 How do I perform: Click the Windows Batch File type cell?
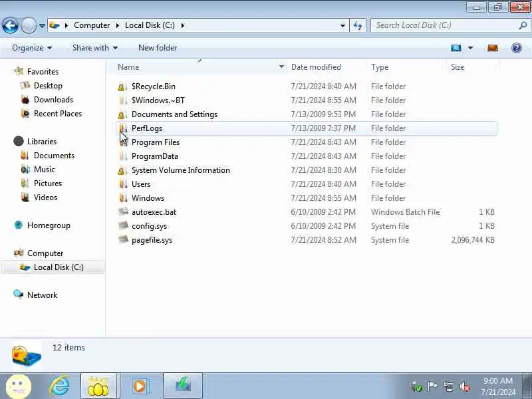click(x=406, y=211)
